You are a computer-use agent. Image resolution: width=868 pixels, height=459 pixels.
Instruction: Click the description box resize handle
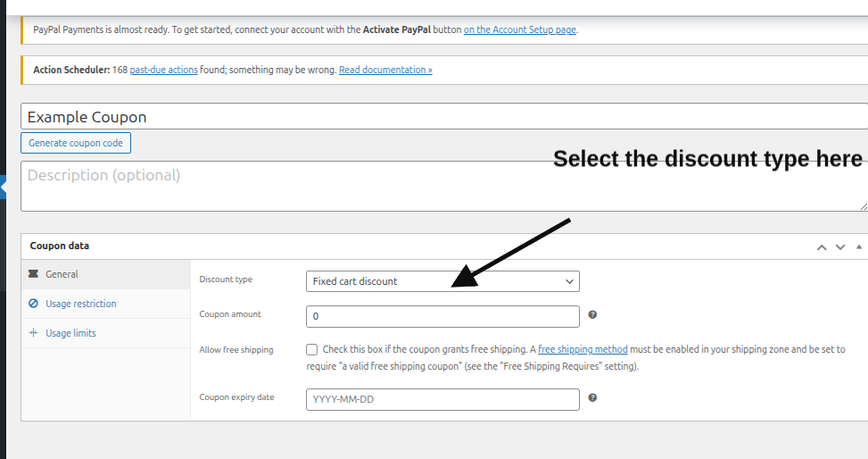(x=863, y=206)
